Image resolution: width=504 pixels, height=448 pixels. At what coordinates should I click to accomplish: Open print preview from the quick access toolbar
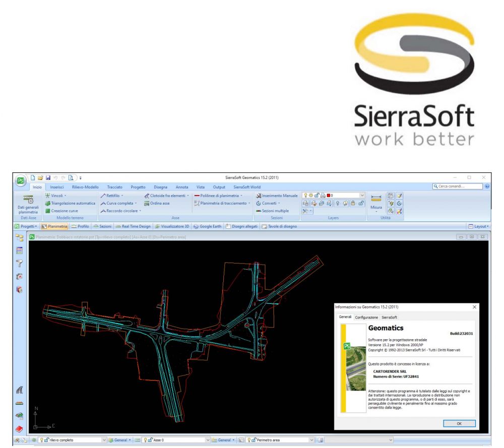point(71,178)
